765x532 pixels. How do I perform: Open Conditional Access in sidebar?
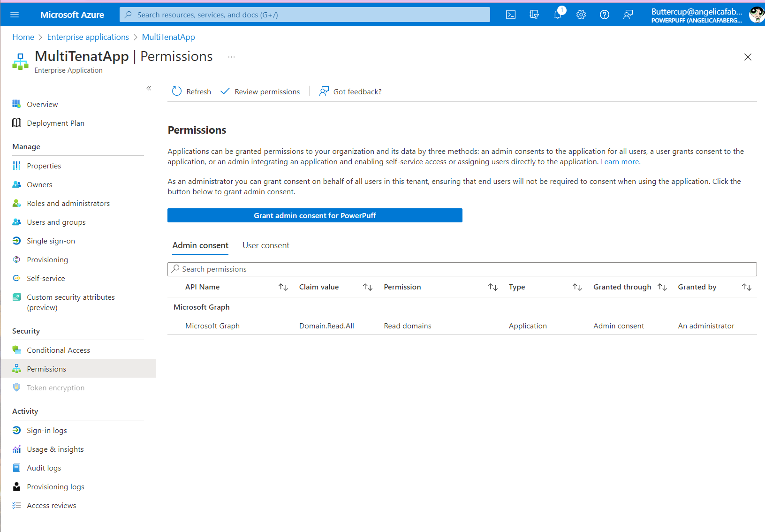tap(58, 350)
